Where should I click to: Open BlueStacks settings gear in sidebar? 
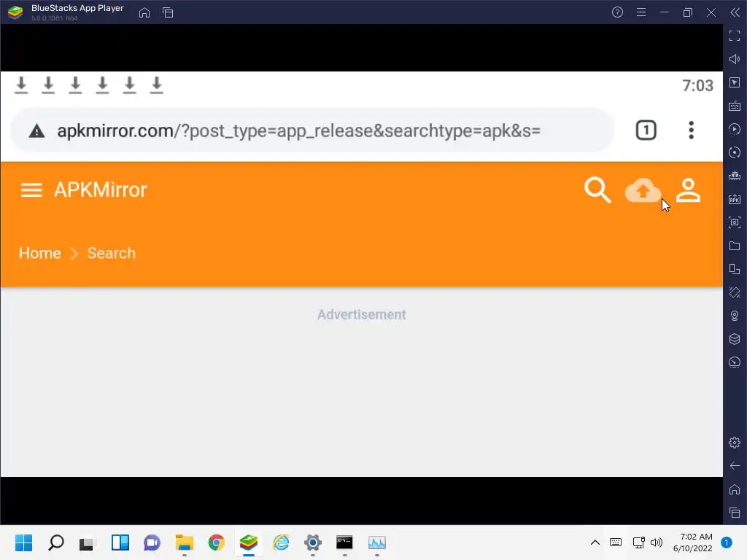click(735, 443)
